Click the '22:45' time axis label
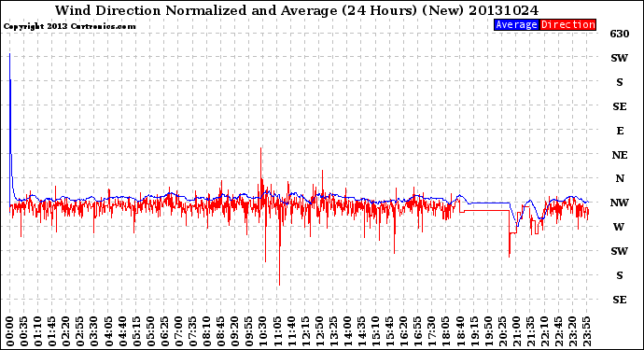Viewport: 644px width, 350px height. point(558,331)
